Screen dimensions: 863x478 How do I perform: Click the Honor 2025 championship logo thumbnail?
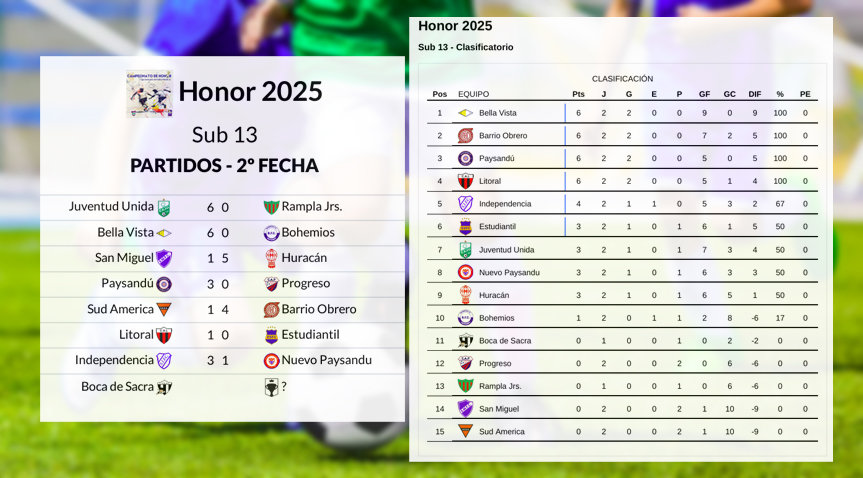[149, 94]
